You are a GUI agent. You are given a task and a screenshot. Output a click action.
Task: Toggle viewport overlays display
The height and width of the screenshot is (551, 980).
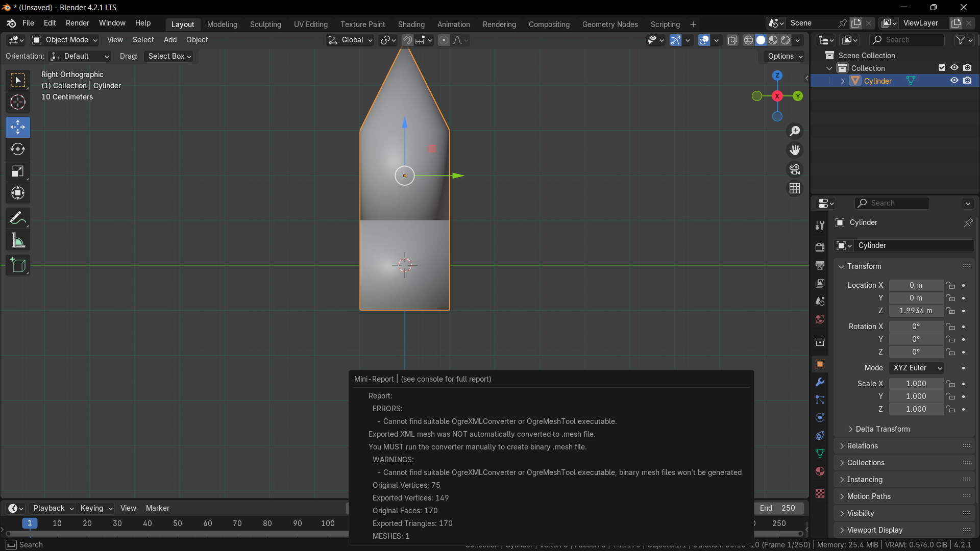704,40
